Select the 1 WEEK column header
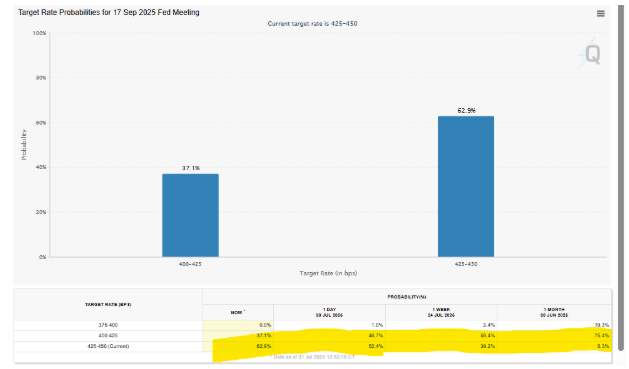 point(441,312)
